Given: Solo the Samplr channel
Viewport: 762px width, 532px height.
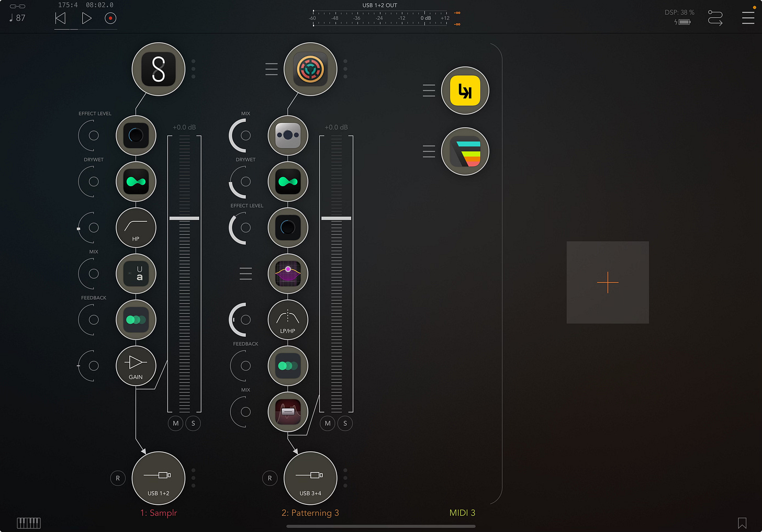Looking at the screenshot, I should (x=193, y=423).
